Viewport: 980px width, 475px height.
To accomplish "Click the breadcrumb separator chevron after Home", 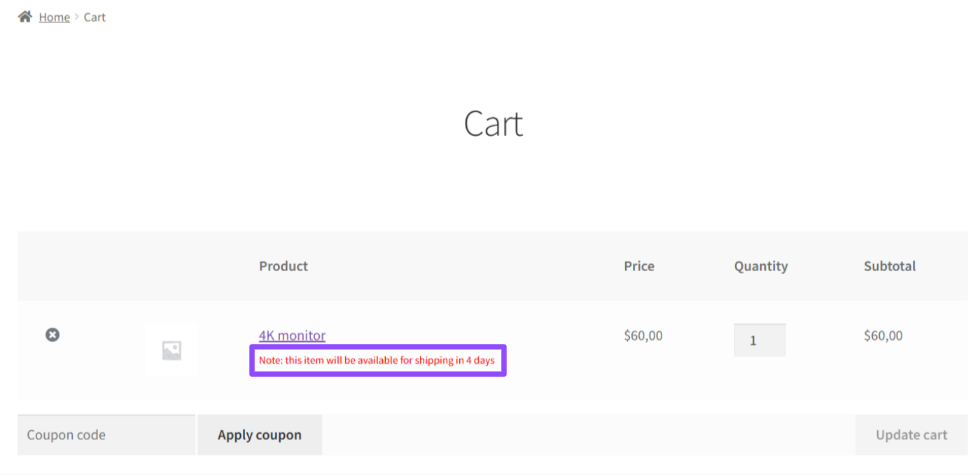I will click(77, 16).
